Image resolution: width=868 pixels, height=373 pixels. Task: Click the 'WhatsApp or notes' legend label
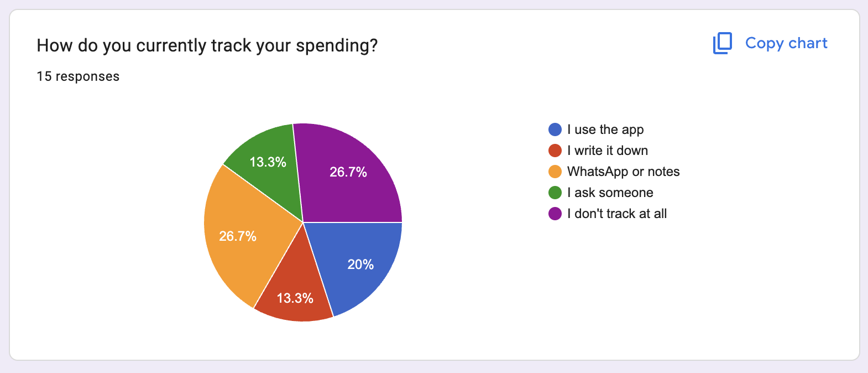[x=624, y=172]
